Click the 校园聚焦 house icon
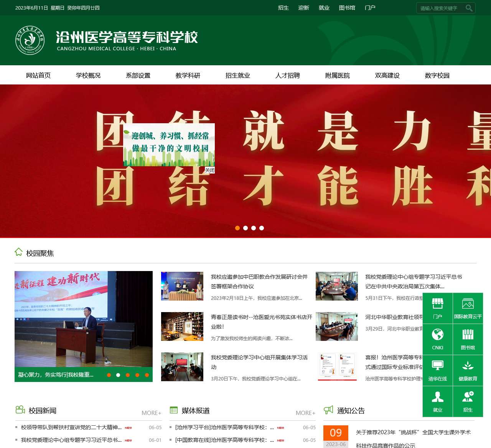Image resolution: width=491 pixels, height=448 pixels. pyautogui.click(x=18, y=252)
